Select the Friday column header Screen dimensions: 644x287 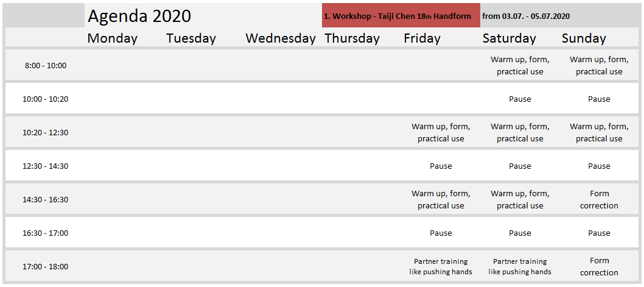pyautogui.click(x=422, y=38)
